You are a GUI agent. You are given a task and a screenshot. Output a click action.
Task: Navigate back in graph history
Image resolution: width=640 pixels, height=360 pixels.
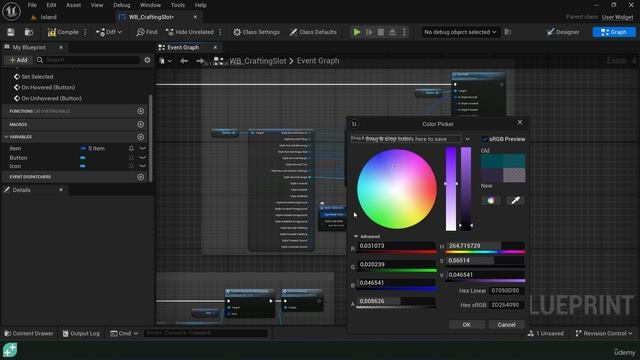tap(184, 61)
